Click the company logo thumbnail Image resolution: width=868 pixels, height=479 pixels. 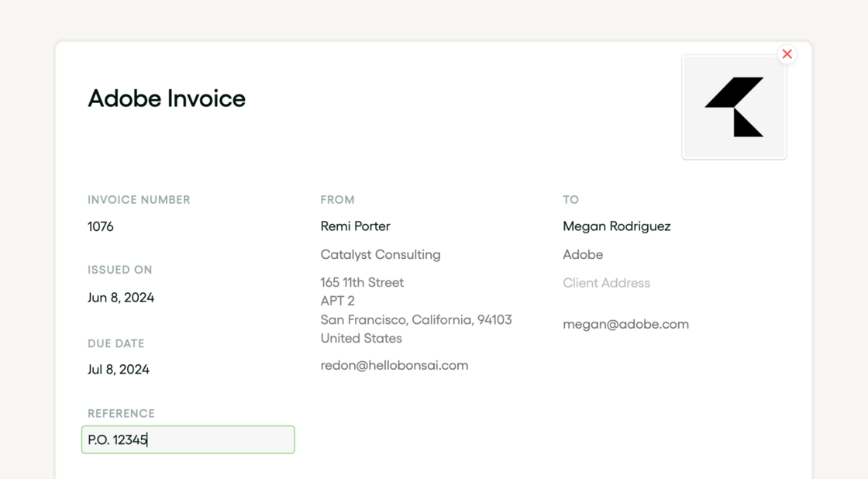(734, 108)
